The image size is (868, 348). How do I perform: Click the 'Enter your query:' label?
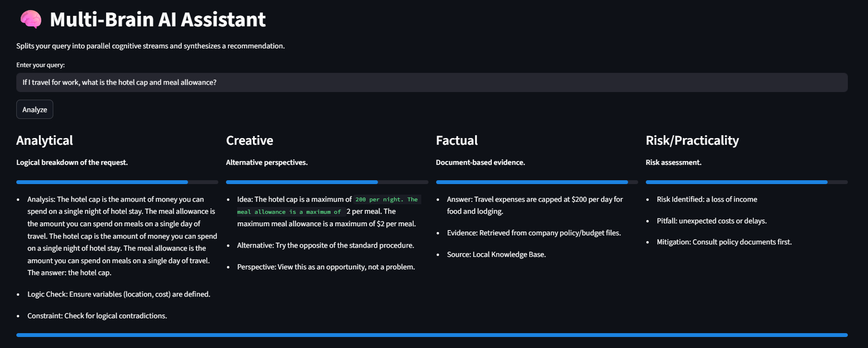tap(40, 65)
